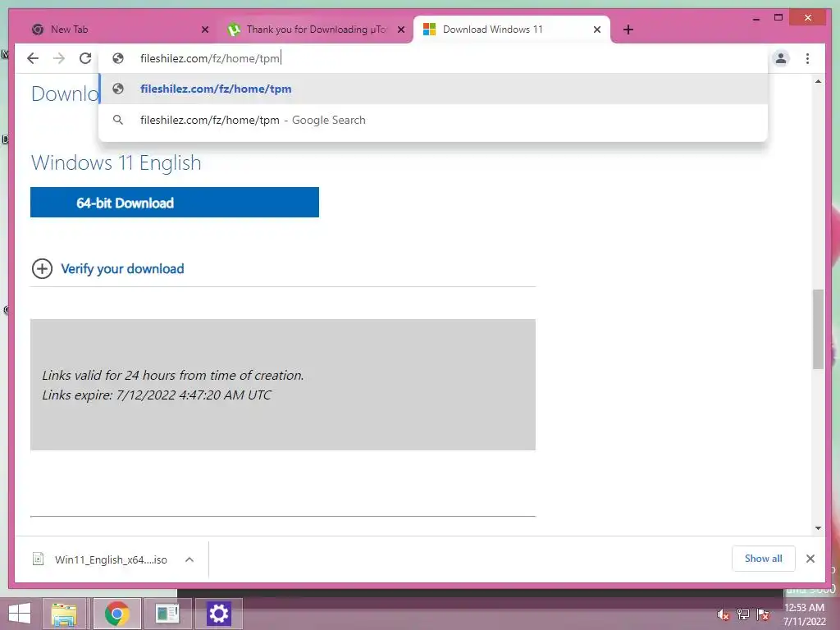Viewport: 840px width, 630px height.
Task: Click the Windows 11 English heading
Action: pos(116,163)
